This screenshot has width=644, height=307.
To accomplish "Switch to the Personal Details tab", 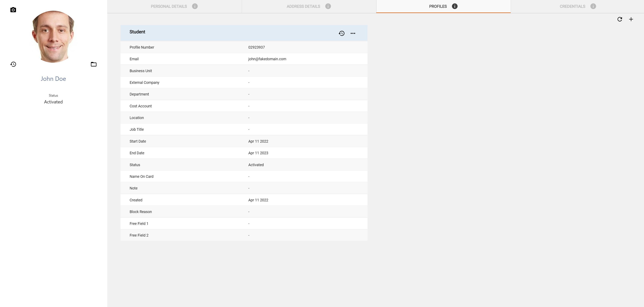I will [x=174, y=6].
